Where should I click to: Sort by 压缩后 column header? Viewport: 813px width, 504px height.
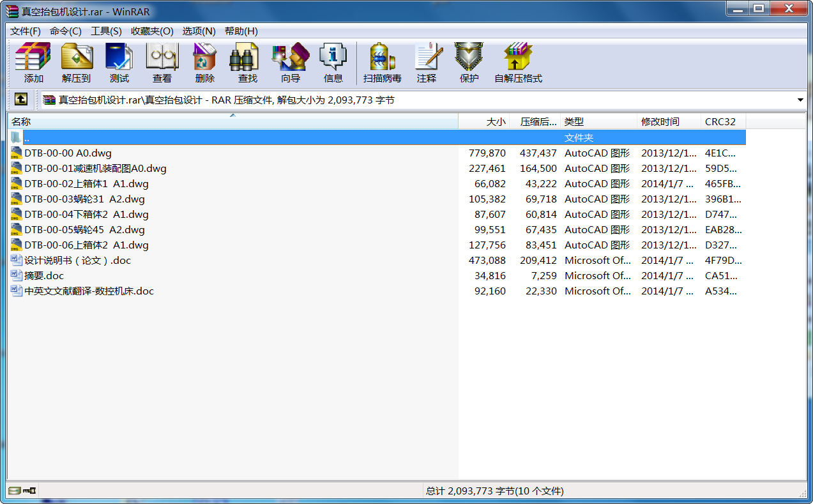(535, 121)
